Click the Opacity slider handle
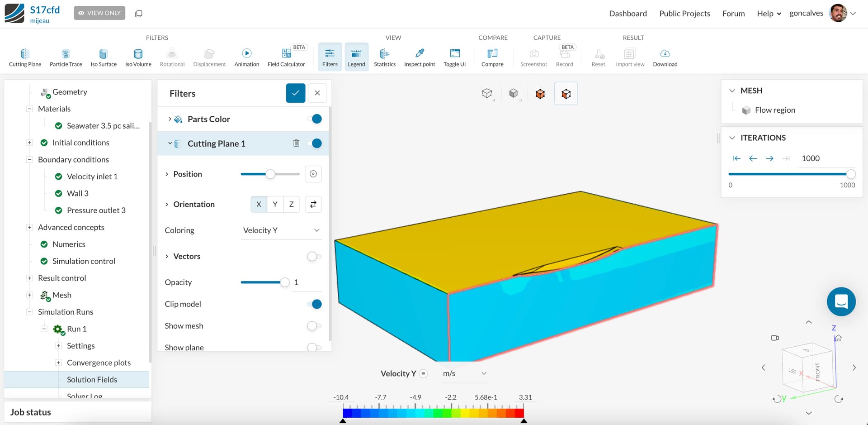Image resolution: width=868 pixels, height=425 pixels. click(285, 282)
